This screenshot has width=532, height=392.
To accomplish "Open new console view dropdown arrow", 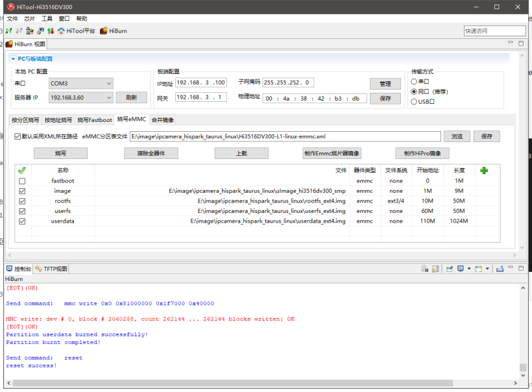I will point(487,269).
